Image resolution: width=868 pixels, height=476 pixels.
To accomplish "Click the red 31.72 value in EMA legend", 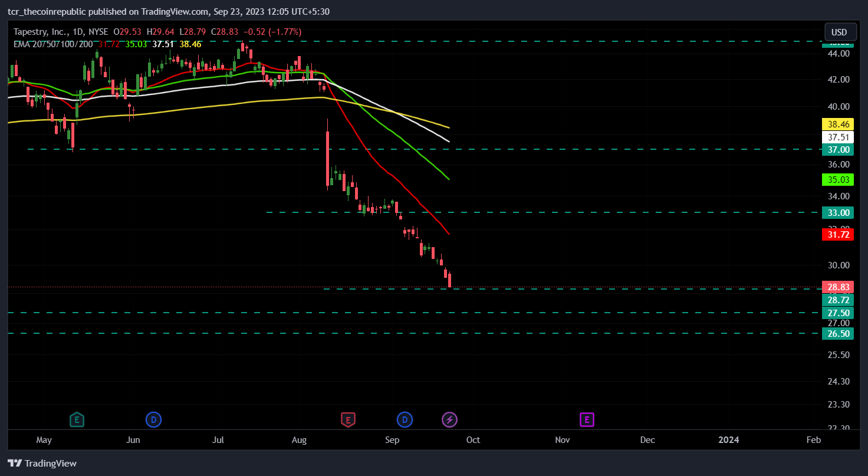I will tap(108, 44).
